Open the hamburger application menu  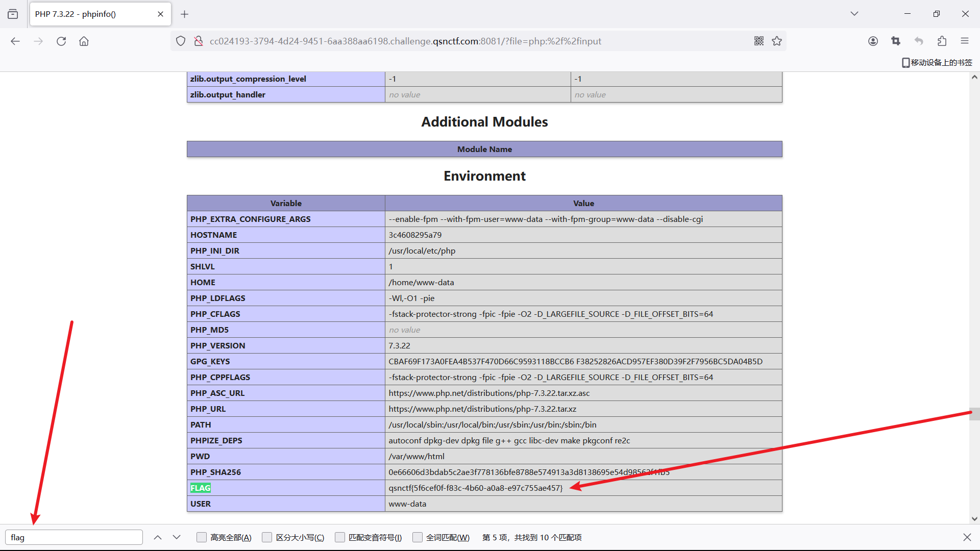pyautogui.click(x=965, y=41)
